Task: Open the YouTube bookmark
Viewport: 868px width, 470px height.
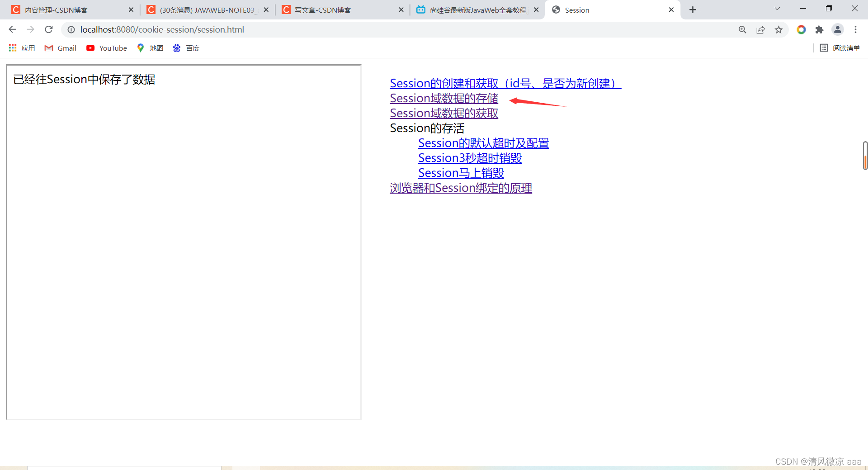Action: pos(107,48)
